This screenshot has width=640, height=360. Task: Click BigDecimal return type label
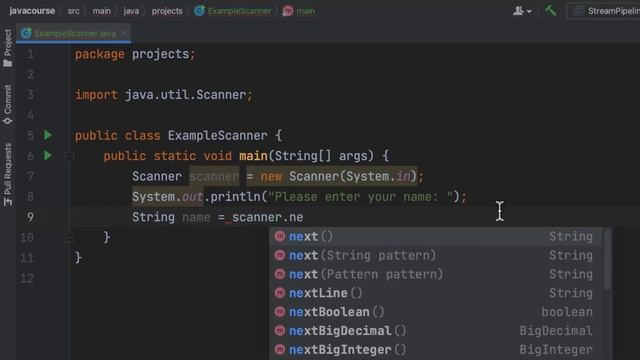point(556,331)
